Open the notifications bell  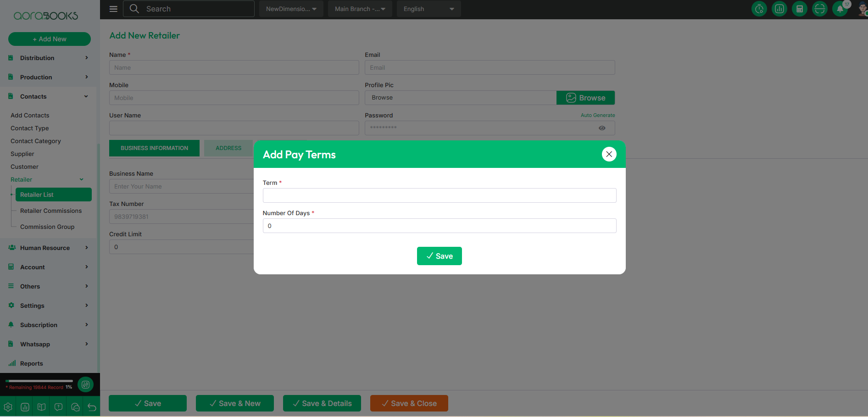pyautogui.click(x=840, y=9)
